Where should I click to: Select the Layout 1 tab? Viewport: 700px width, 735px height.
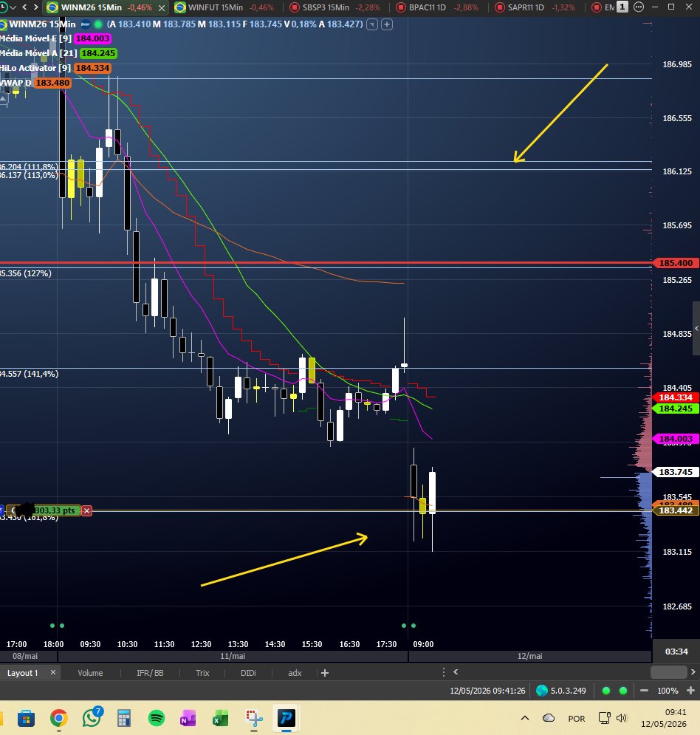tap(22, 673)
